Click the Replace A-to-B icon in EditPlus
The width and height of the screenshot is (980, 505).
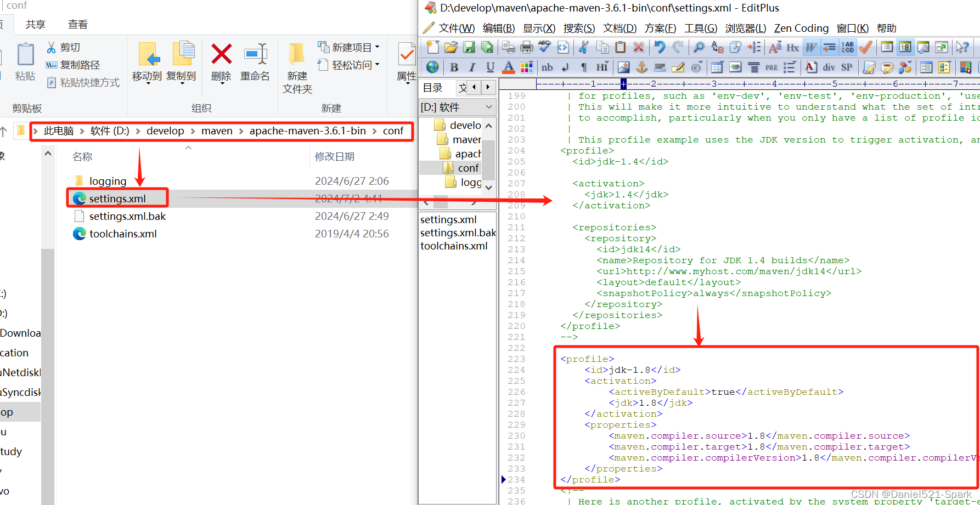[x=717, y=48]
